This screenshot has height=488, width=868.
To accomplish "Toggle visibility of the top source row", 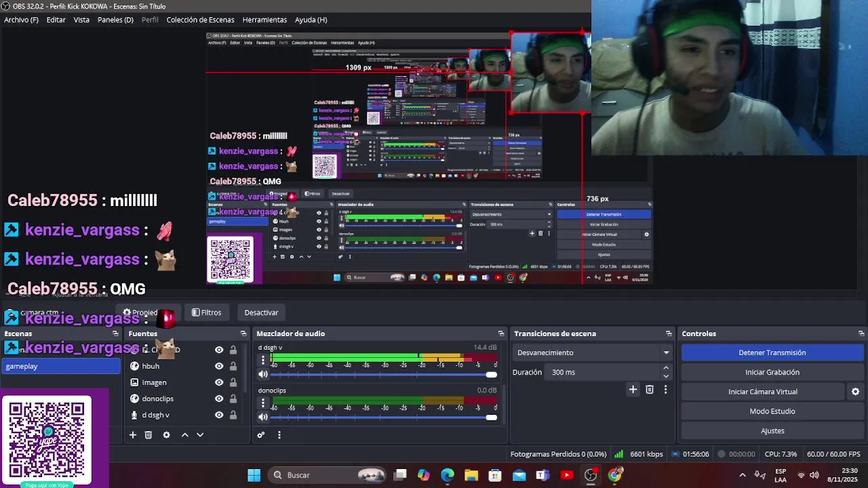I will (219, 350).
